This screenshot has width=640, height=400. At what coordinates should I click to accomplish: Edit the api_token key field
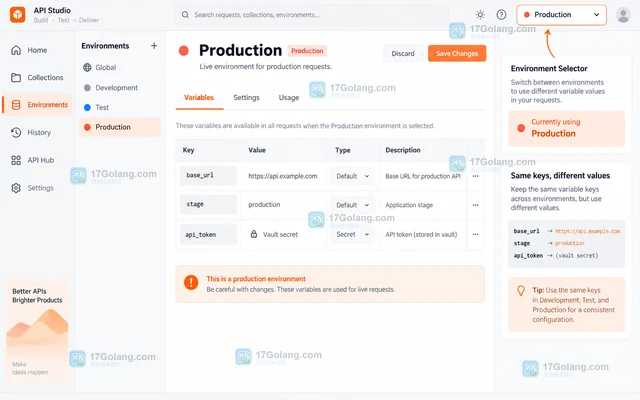(x=208, y=234)
